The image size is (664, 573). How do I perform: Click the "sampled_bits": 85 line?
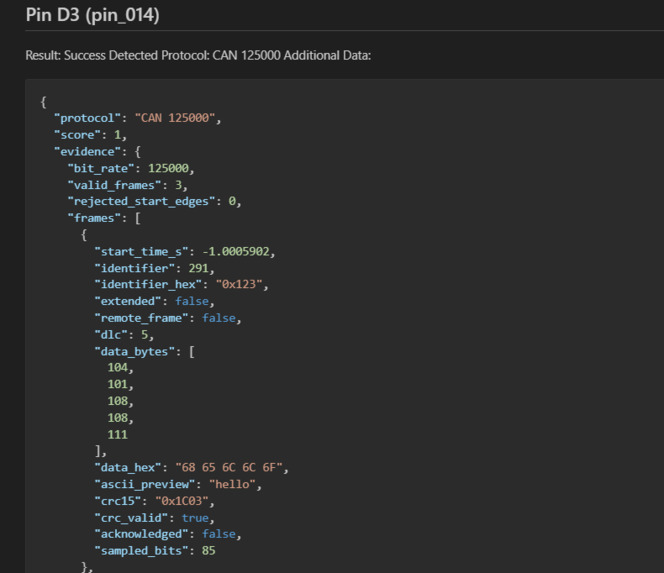coord(155,551)
